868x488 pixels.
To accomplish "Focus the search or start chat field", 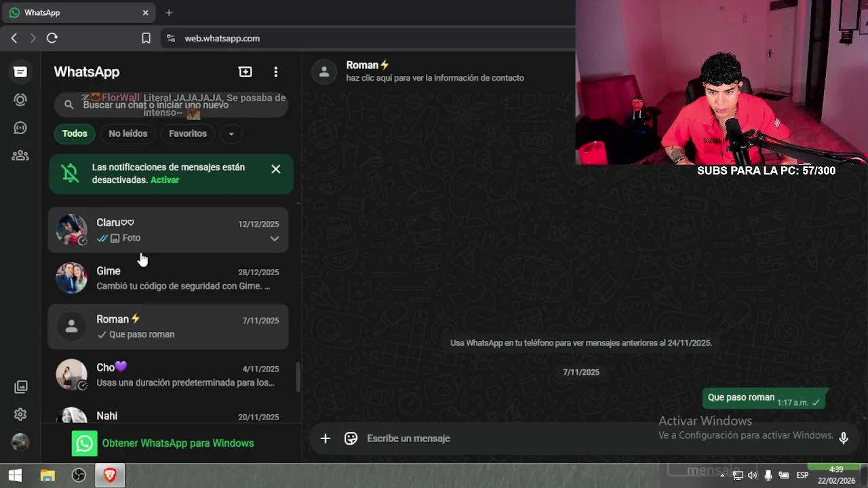I will tap(171, 104).
